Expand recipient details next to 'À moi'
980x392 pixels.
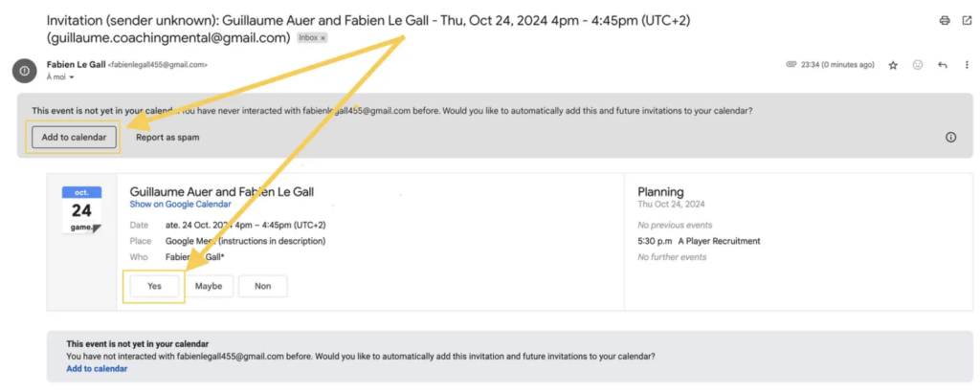(72, 77)
